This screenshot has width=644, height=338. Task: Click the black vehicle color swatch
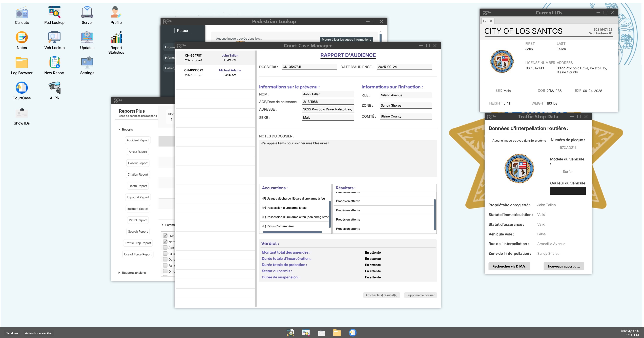coord(568,191)
